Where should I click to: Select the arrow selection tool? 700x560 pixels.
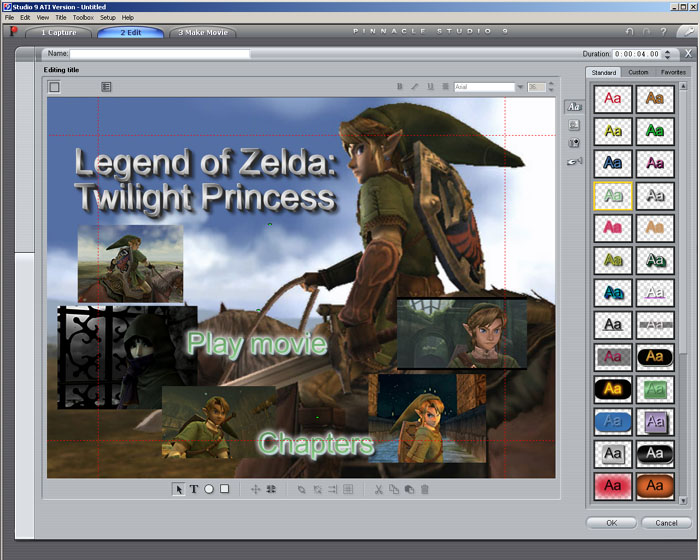(178, 489)
